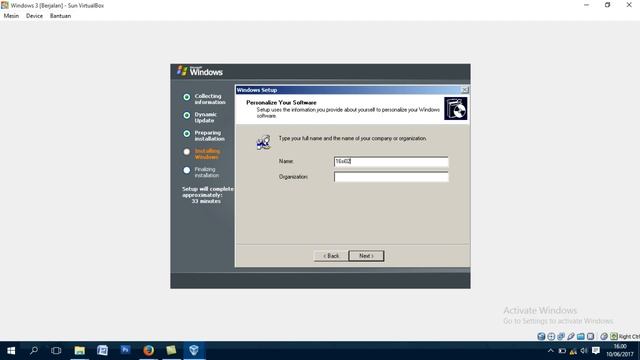Click the network warning tray icon
640x360 pixels.
[573, 351]
